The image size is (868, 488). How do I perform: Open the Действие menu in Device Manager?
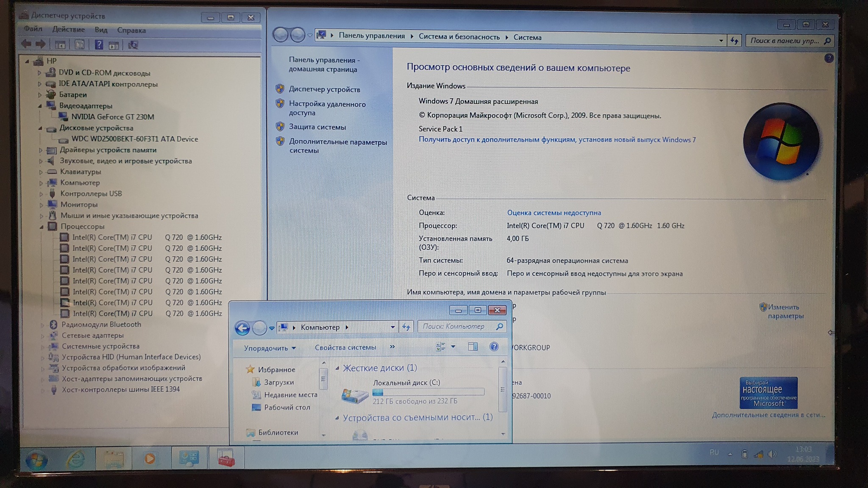[x=68, y=30]
